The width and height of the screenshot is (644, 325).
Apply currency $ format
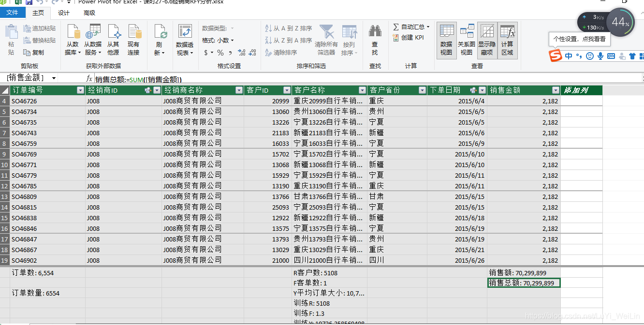click(208, 53)
